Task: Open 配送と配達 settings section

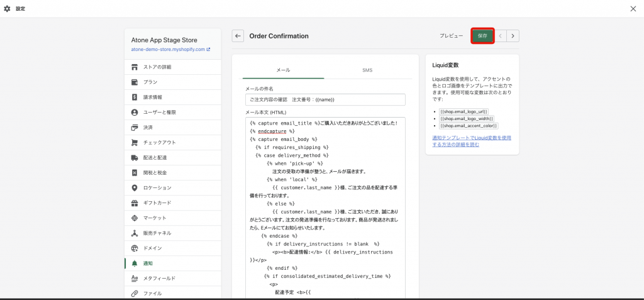Action: click(x=173, y=157)
